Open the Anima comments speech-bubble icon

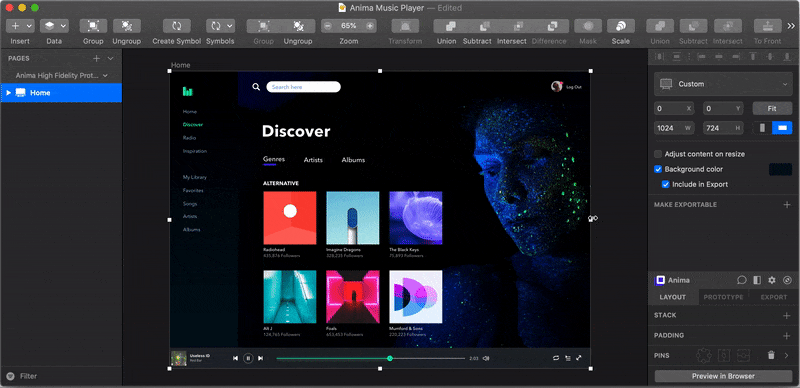coord(742,280)
